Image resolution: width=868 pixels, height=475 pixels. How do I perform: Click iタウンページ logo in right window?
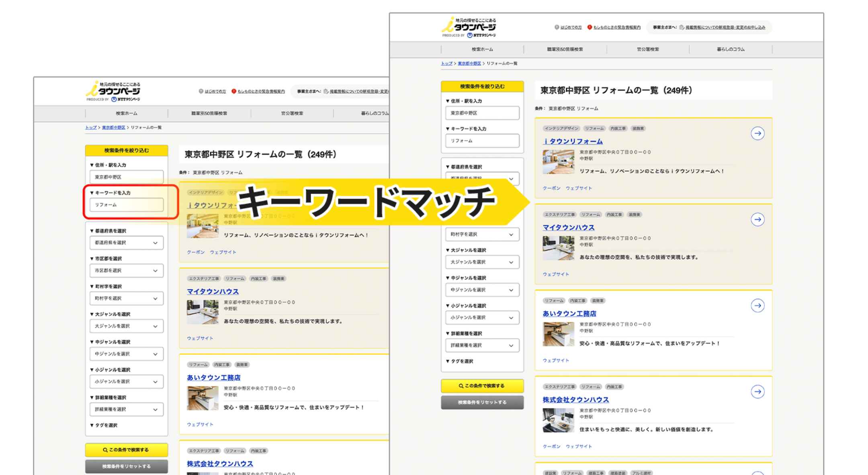pos(469,27)
